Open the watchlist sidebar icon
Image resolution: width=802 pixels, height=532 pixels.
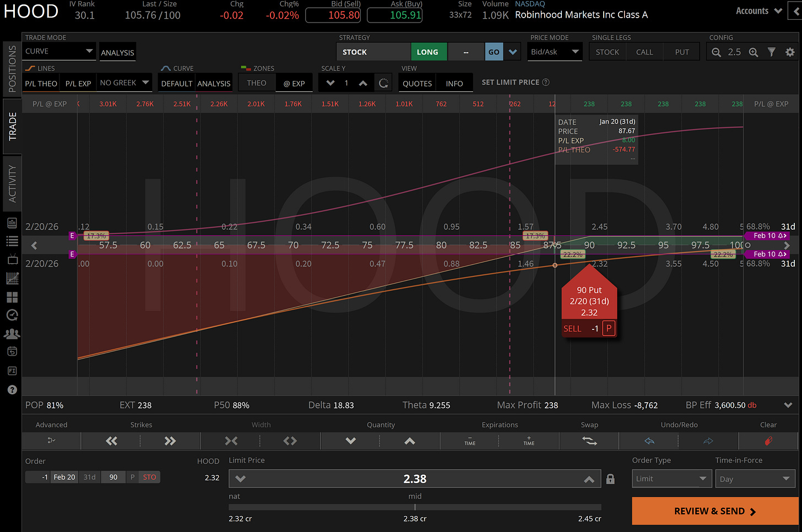(x=12, y=241)
